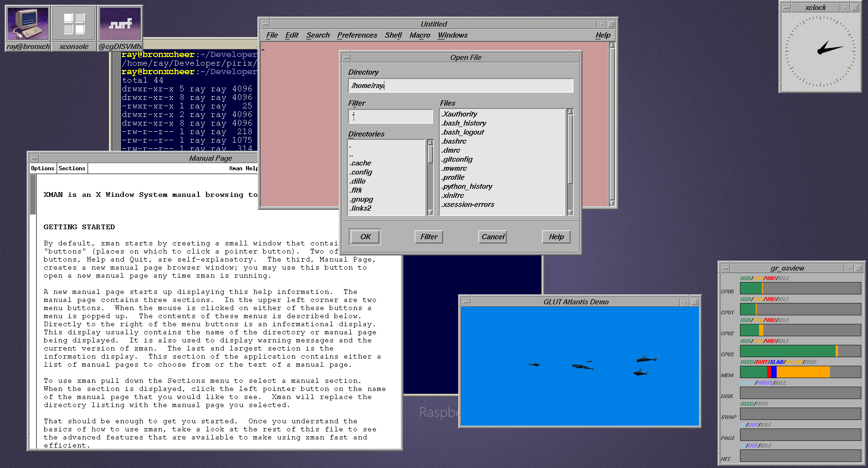Select .dillo directory
Image resolution: width=868 pixels, height=468 pixels.
click(x=386, y=181)
